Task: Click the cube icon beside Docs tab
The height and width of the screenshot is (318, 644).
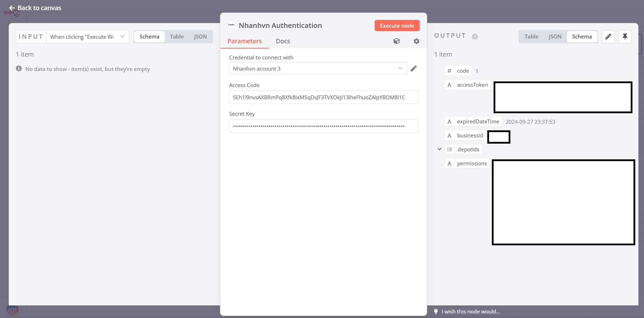Action: (x=396, y=41)
